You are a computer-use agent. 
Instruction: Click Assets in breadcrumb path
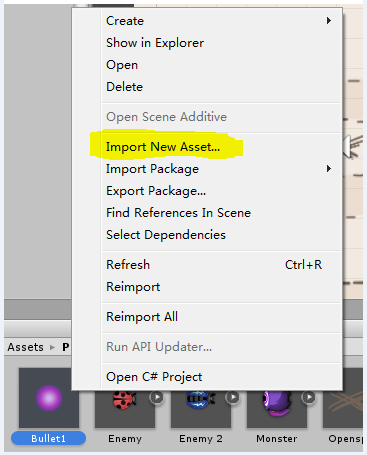(x=26, y=347)
